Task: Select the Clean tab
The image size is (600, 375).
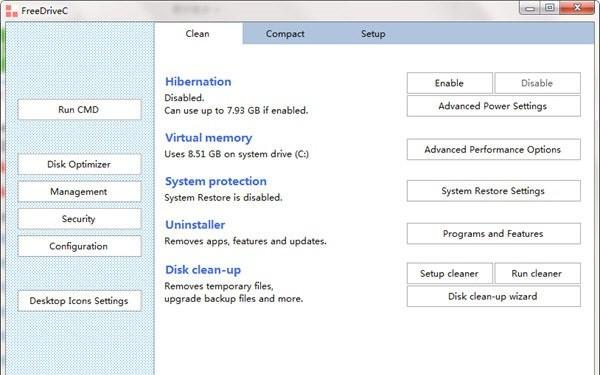Action: 197,34
